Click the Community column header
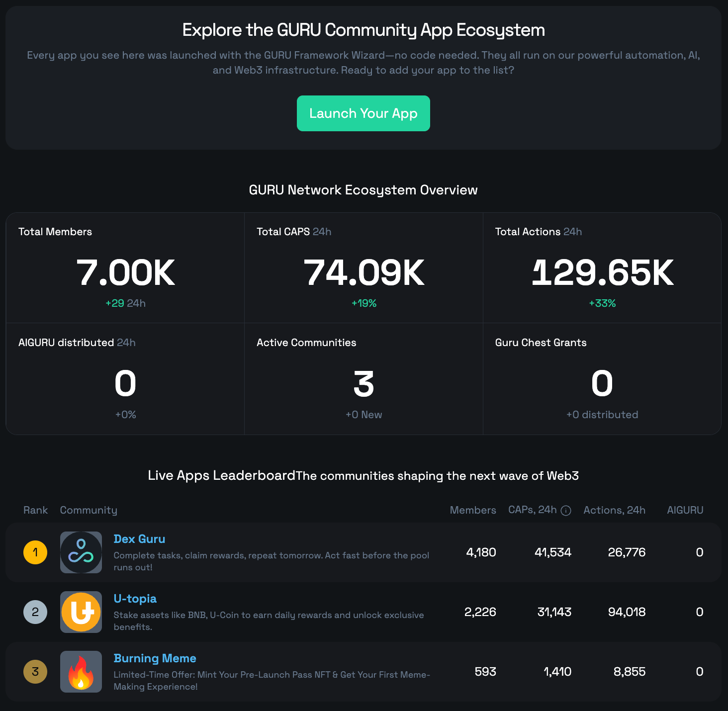The image size is (728, 711). coord(89,510)
